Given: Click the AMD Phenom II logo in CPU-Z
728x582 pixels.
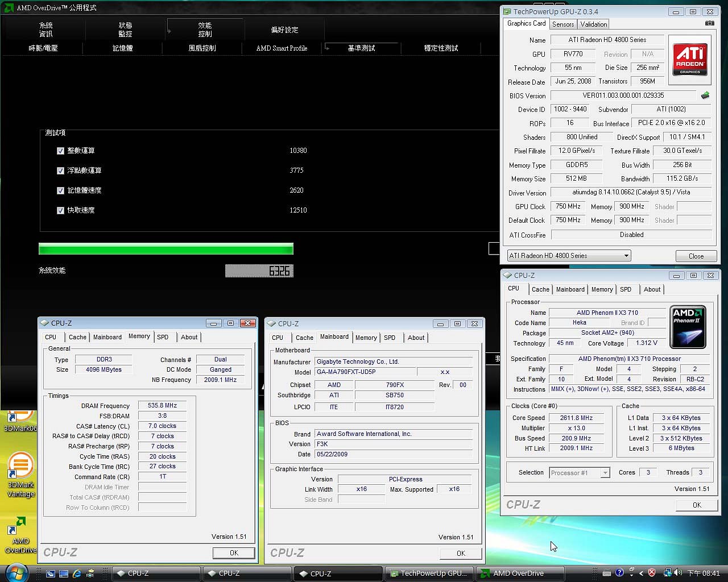Looking at the screenshot, I should 688,327.
